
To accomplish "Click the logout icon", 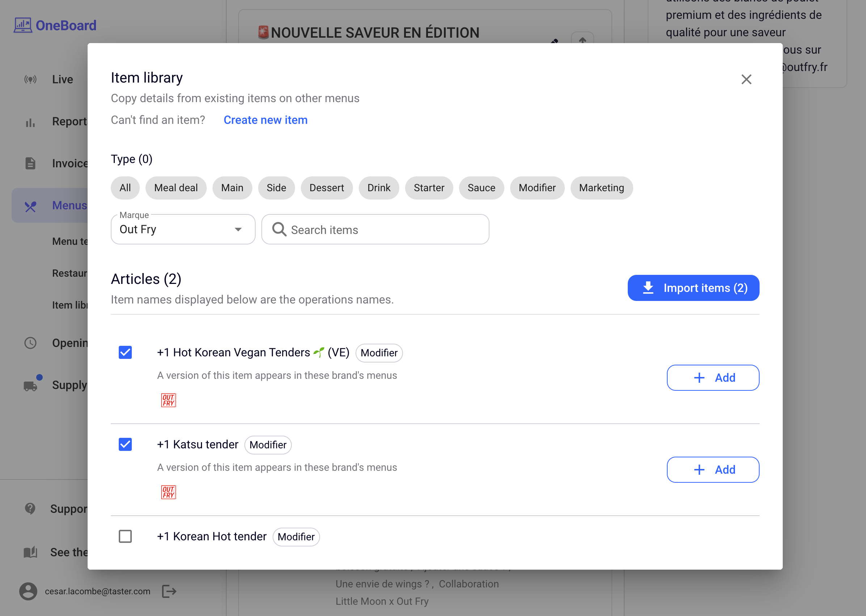I will [169, 591].
